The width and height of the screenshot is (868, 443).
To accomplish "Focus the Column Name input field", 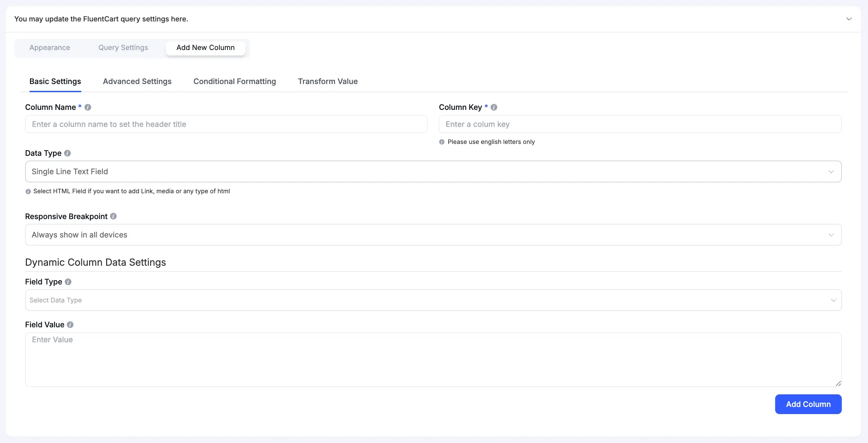I will coord(226,124).
